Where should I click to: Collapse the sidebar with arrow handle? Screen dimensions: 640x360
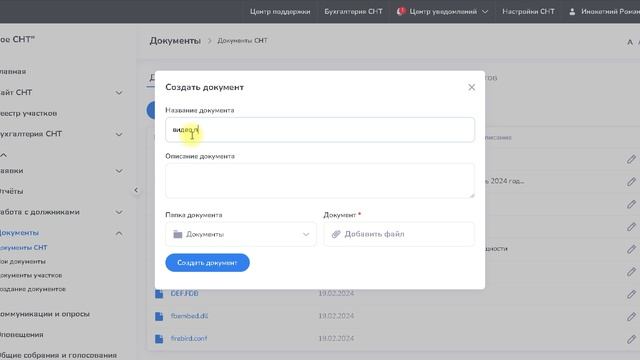(x=136, y=190)
